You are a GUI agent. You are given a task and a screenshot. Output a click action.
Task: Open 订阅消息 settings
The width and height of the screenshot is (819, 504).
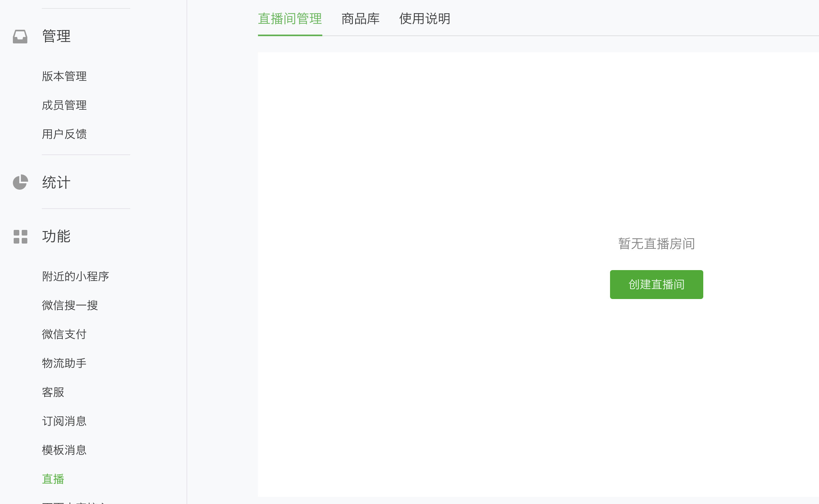pyautogui.click(x=64, y=421)
